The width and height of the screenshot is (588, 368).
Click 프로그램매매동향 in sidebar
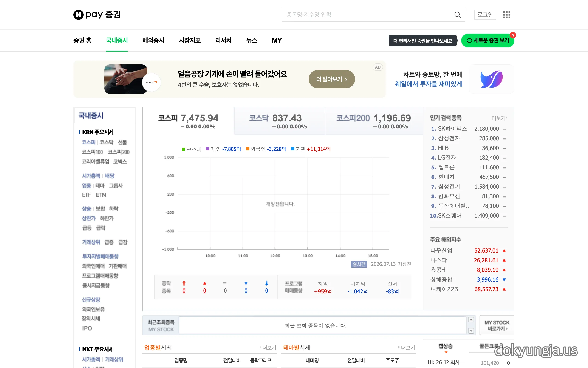100,276
